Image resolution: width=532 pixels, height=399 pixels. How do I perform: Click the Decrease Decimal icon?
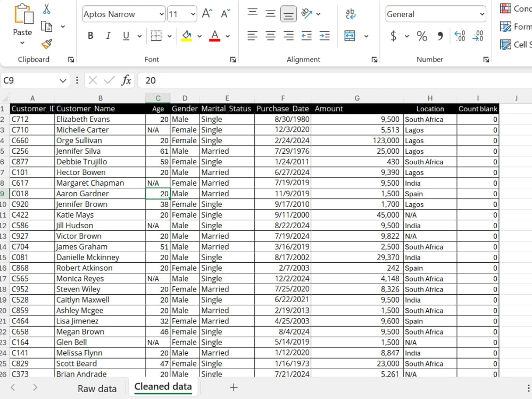(478, 36)
